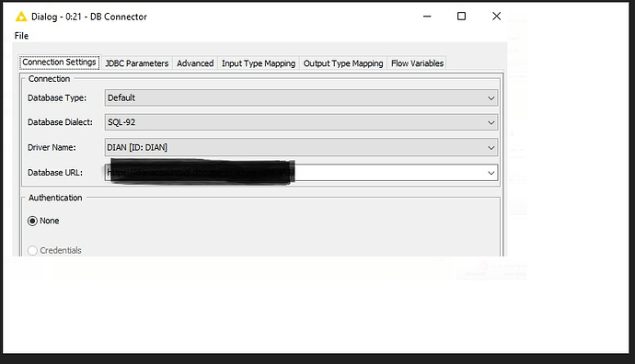Click the Driver Name field showing DIAN
The height and width of the screenshot is (364, 635).
click(294, 148)
